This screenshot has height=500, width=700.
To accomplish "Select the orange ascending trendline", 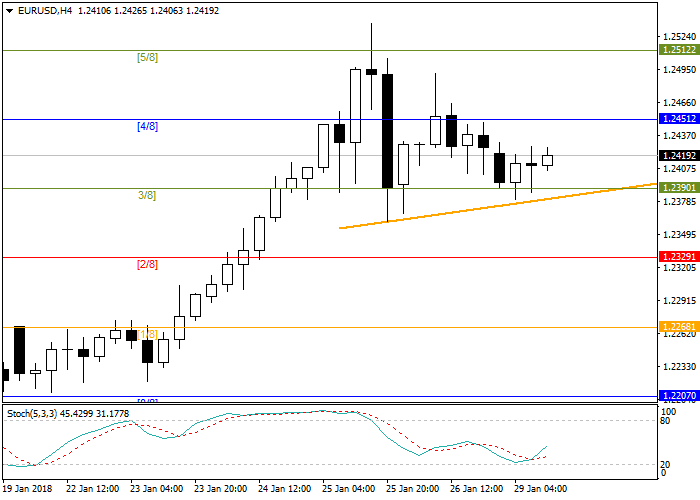I will (x=500, y=206).
